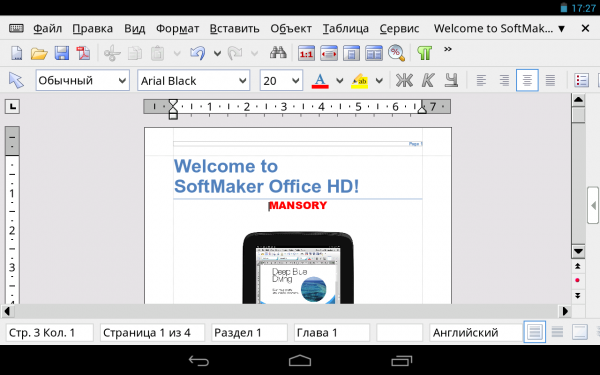The image size is (600, 375).
Task: Expand the highlight color picker arrow
Action: [379, 81]
